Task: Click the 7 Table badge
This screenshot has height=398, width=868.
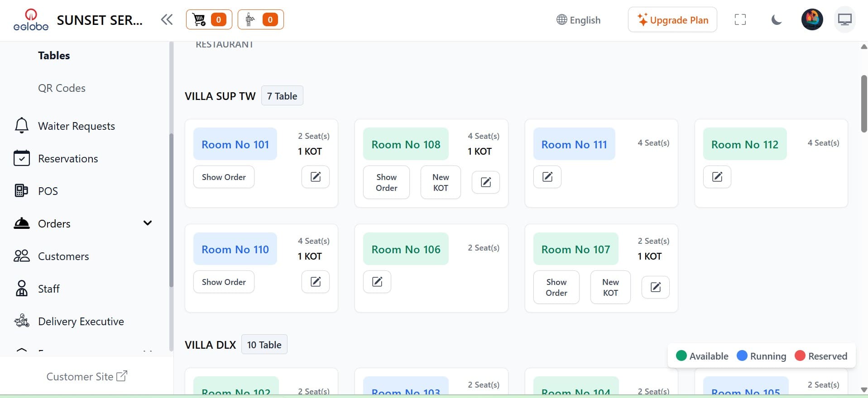Action: pos(282,96)
